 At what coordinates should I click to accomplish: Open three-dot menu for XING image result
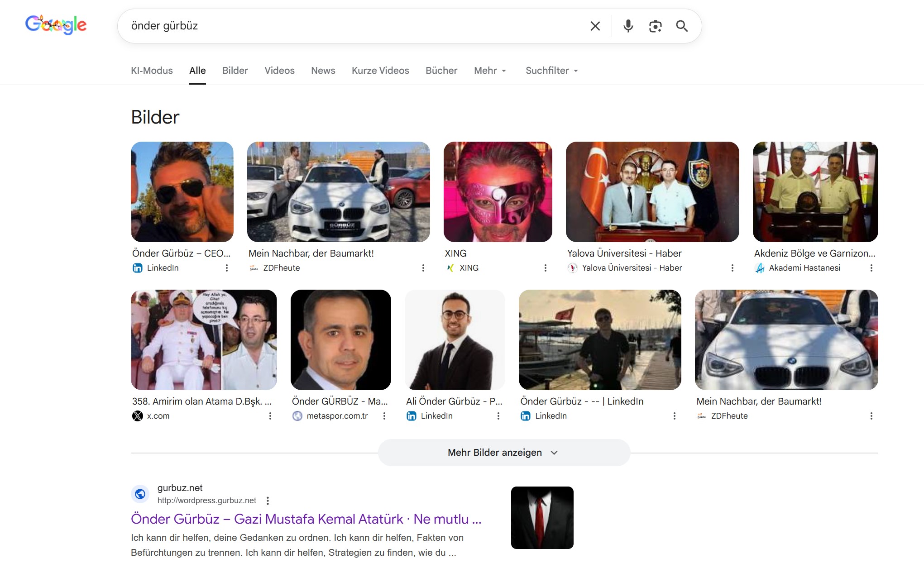click(x=545, y=268)
